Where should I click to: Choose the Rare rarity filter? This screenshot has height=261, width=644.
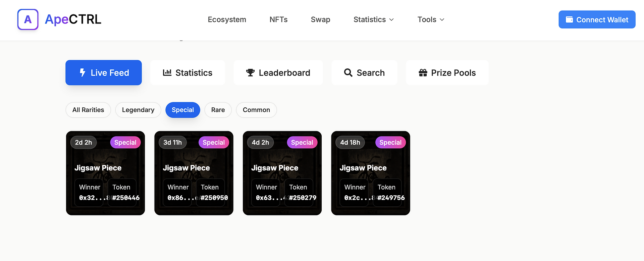click(x=218, y=110)
